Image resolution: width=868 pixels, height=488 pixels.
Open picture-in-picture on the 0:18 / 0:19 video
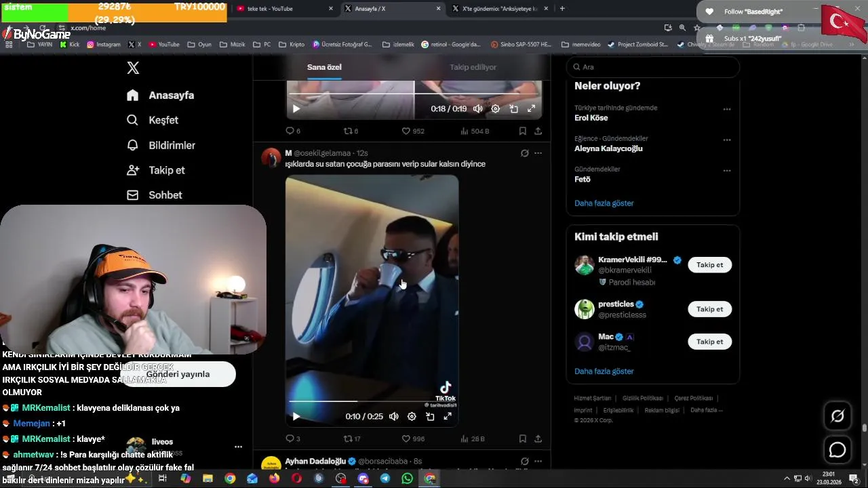(514, 108)
